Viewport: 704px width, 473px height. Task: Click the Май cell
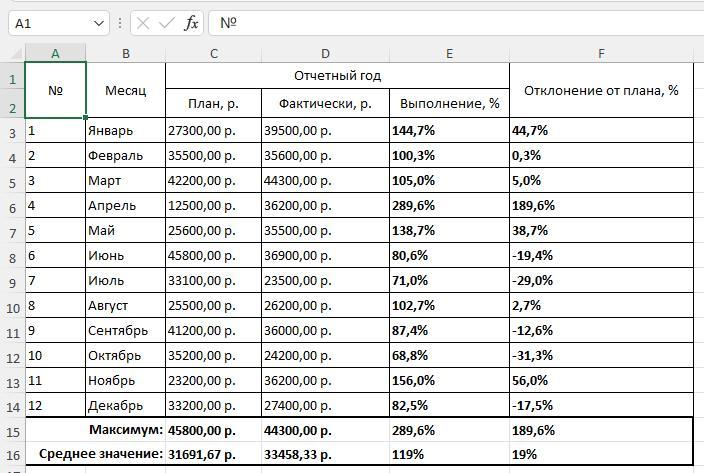[x=126, y=231]
